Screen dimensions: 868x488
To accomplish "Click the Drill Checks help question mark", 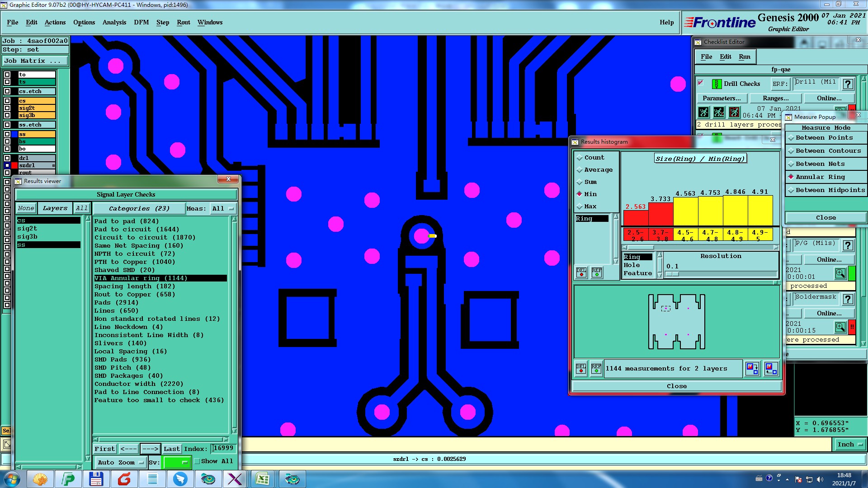I will [x=848, y=84].
